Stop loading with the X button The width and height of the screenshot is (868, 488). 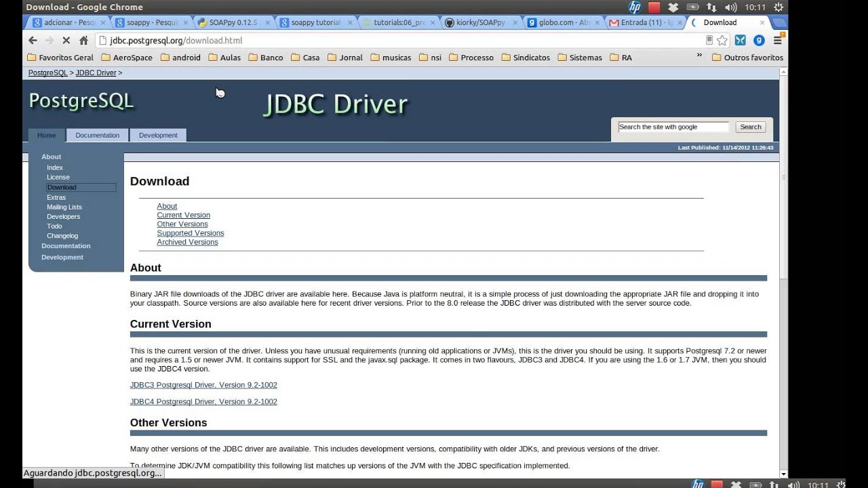[66, 41]
